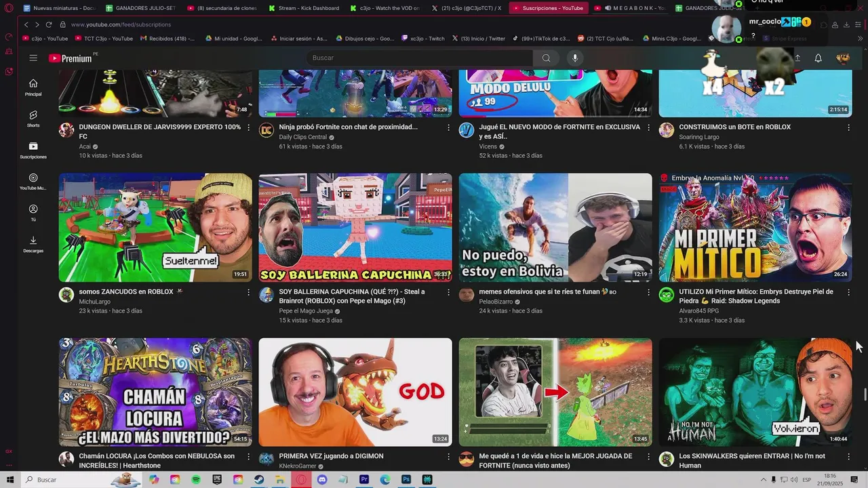
Task: Open Spotify from the taskbar
Action: (196, 480)
